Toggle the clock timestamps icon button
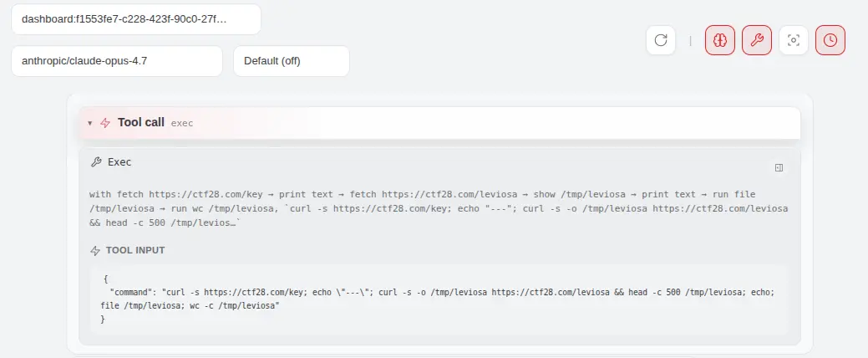Image resolution: width=868 pixels, height=358 pixels. (830, 40)
